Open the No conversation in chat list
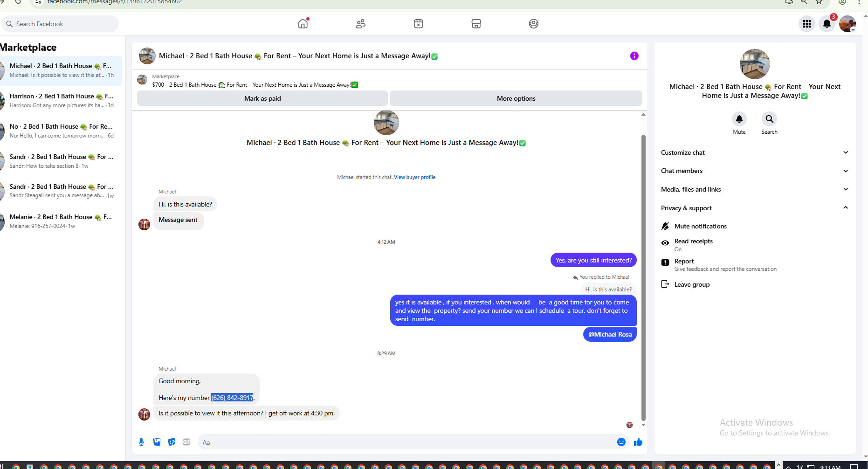Image resolution: width=868 pixels, height=469 pixels. pos(61,131)
